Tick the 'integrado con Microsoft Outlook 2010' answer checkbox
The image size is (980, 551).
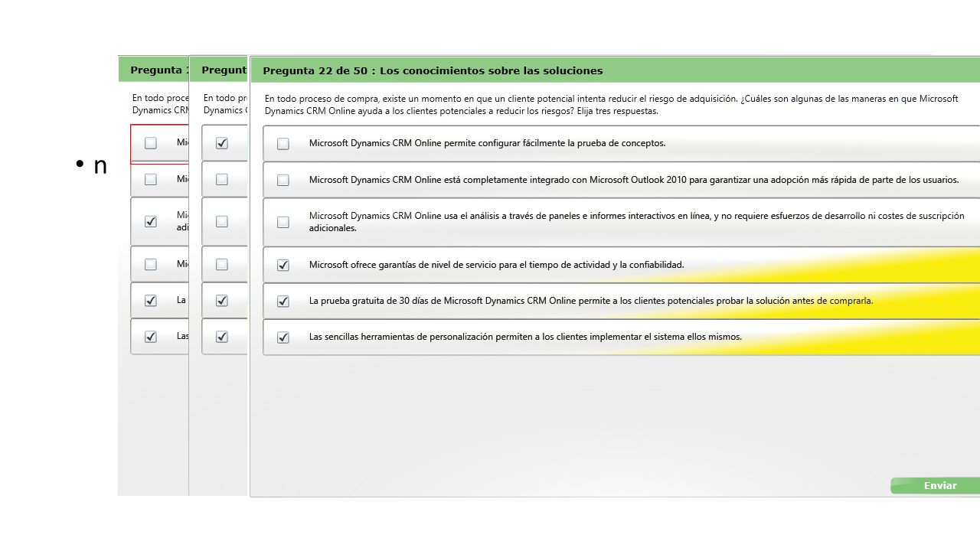tap(283, 180)
